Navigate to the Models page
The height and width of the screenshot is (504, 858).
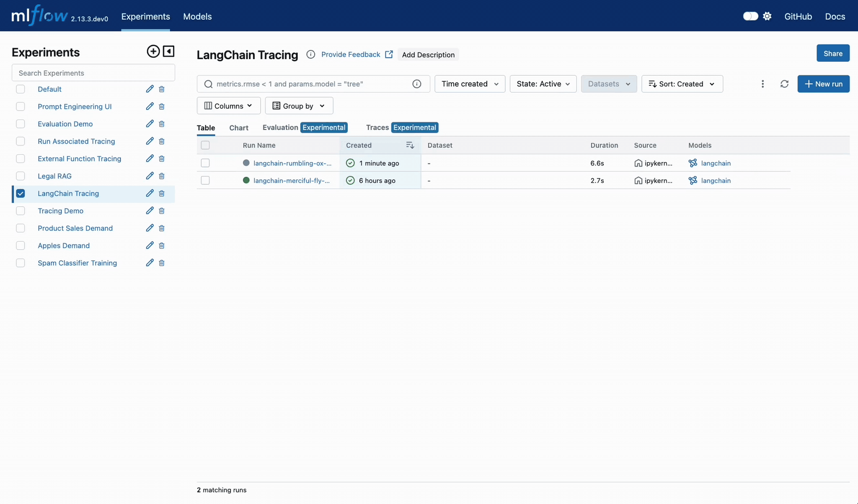[x=197, y=17]
